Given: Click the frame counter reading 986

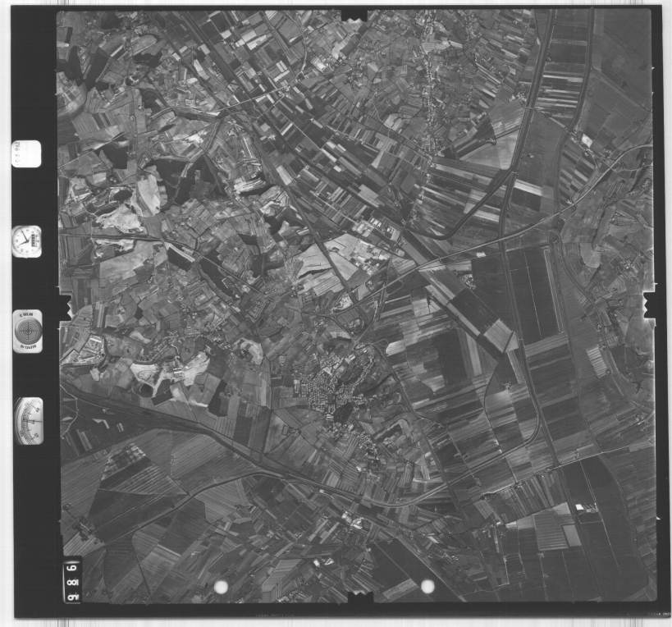Looking at the screenshot, I should tap(72, 581).
